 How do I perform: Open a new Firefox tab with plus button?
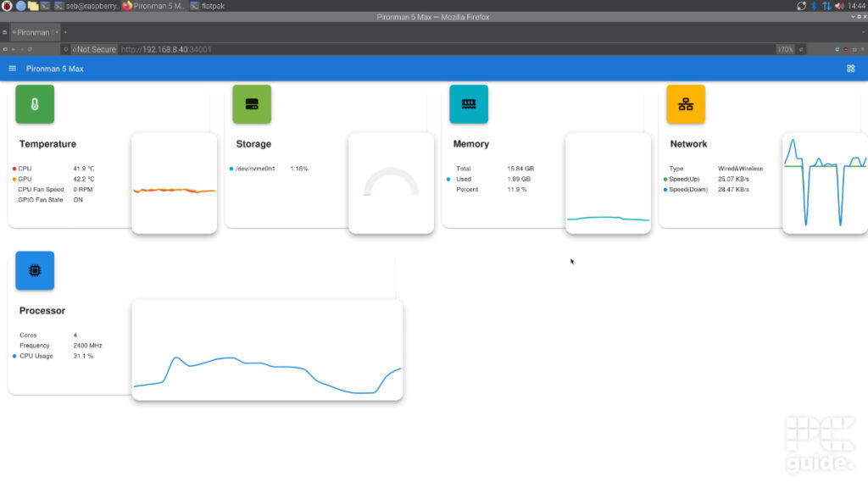point(65,32)
